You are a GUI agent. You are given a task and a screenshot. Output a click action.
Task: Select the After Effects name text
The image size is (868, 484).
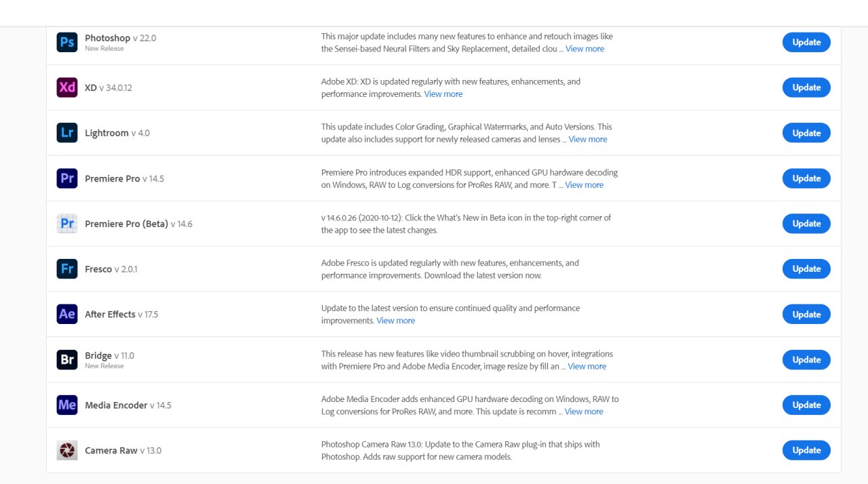click(x=110, y=315)
